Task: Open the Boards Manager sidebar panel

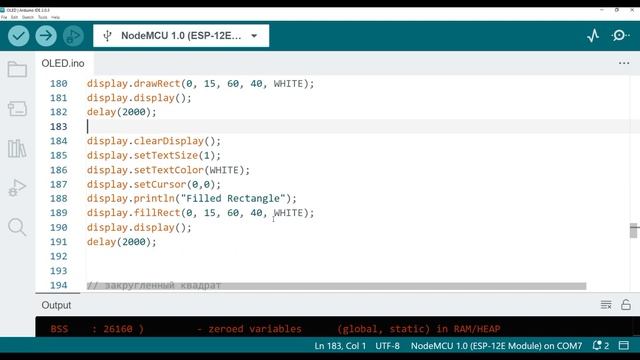Action: 17,109
